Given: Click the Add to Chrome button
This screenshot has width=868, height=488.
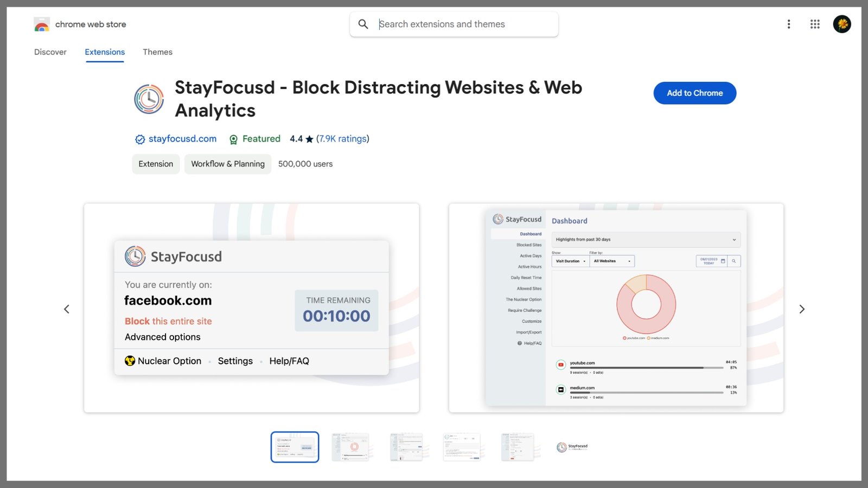Looking at the screenshot, I should pyautogui.click(x=695, y=93).
